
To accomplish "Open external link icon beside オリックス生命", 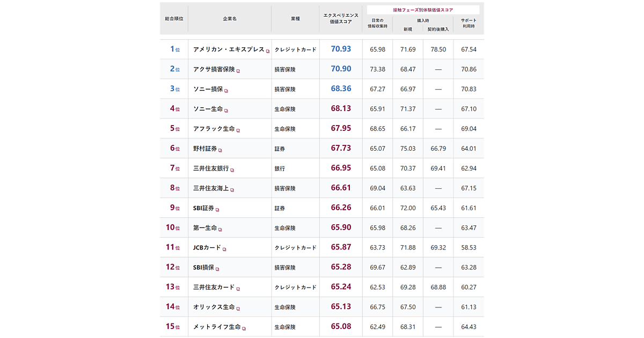I will (238, 309).
